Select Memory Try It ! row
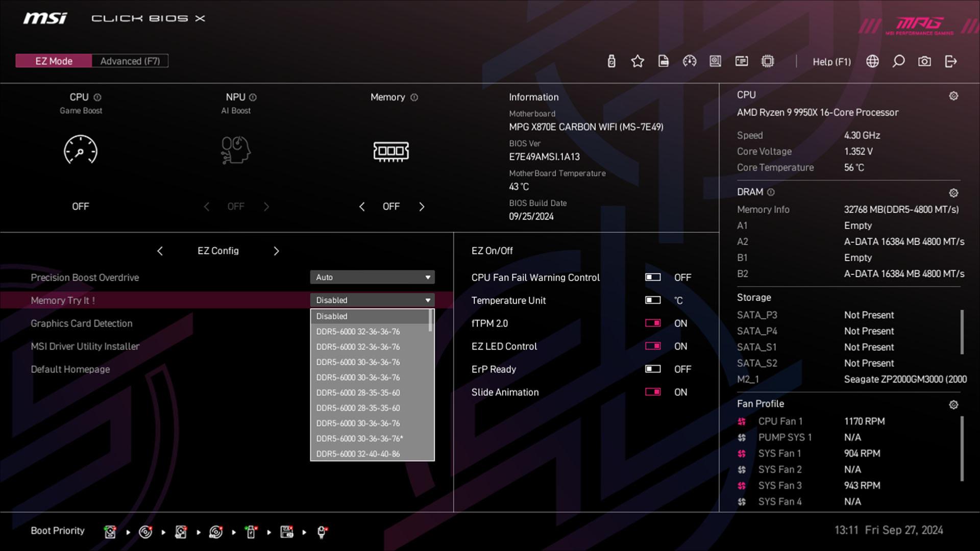The height and width of the screenshot is (551, 980). tap(227, 300)
